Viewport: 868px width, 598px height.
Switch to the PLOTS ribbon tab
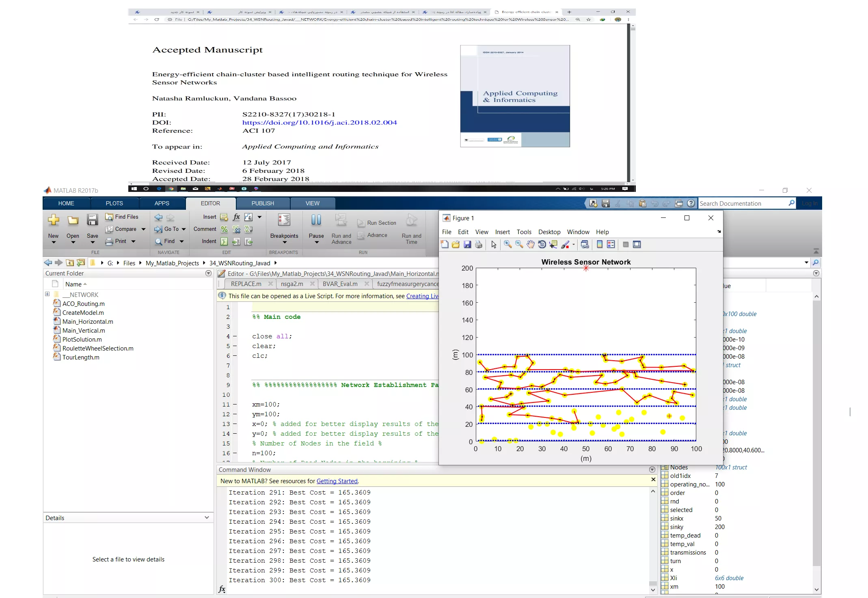coord(114,203)
